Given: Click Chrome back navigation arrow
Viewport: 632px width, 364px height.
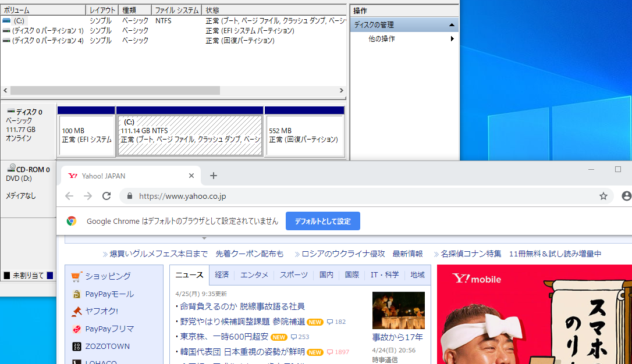Looking at the screenshot, I should point(69,196).
